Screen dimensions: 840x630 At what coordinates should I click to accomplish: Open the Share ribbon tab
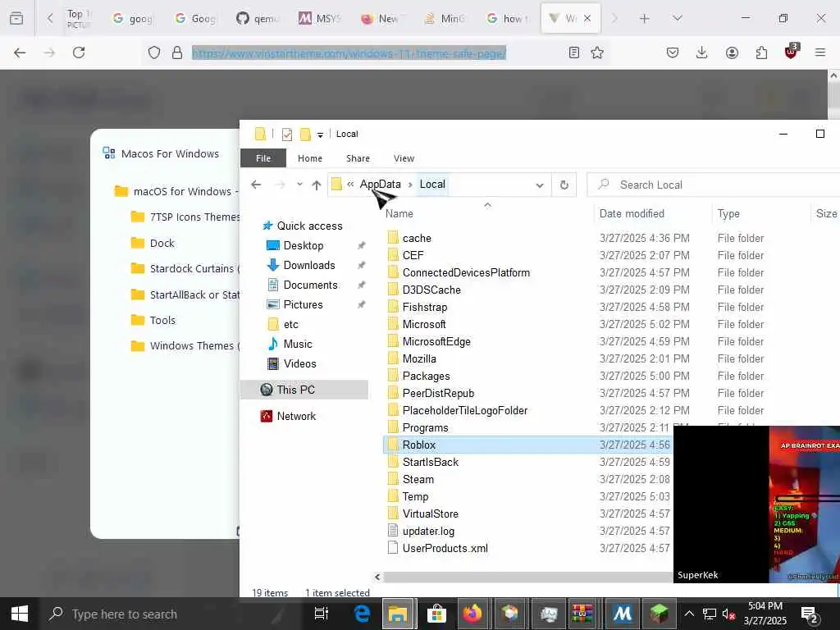tap(358, 158)
